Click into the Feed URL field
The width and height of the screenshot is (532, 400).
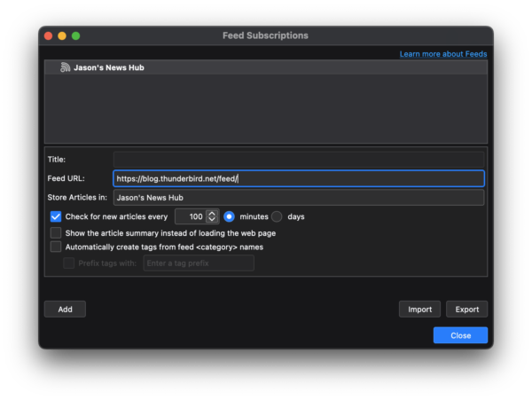click(299, 178)
